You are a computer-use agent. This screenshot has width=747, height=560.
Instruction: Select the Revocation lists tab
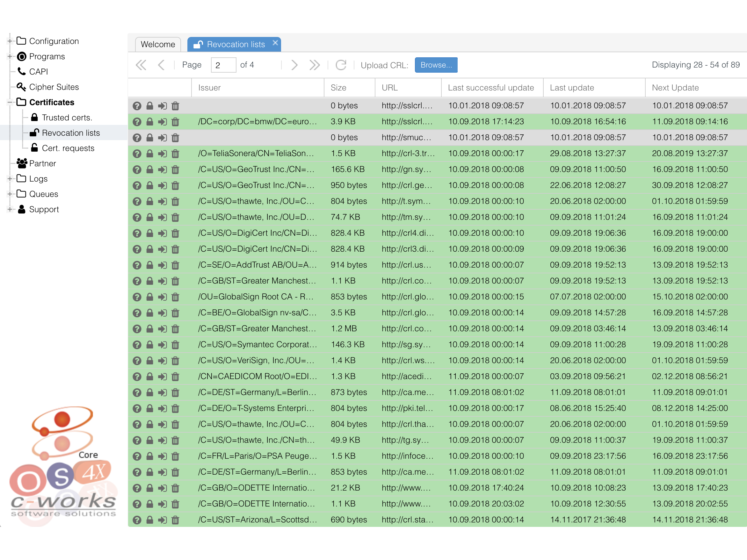(x=234, y=44)
